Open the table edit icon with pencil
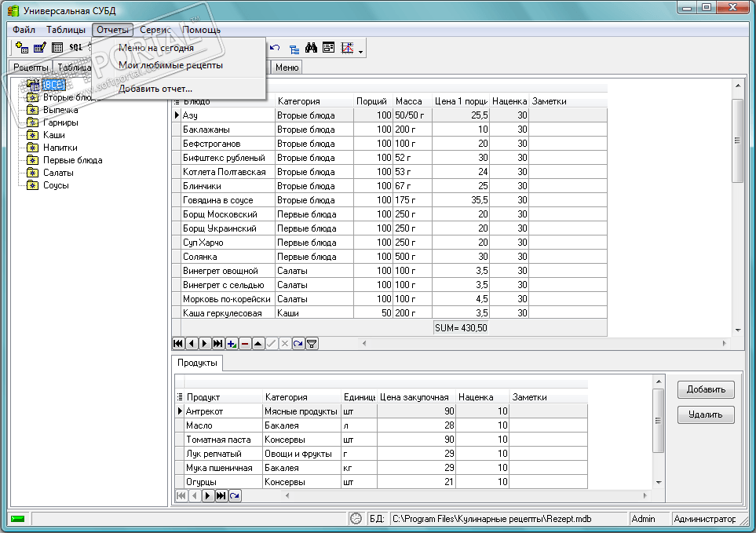Viewport: 756px width, 533px height. pos(39,48)
